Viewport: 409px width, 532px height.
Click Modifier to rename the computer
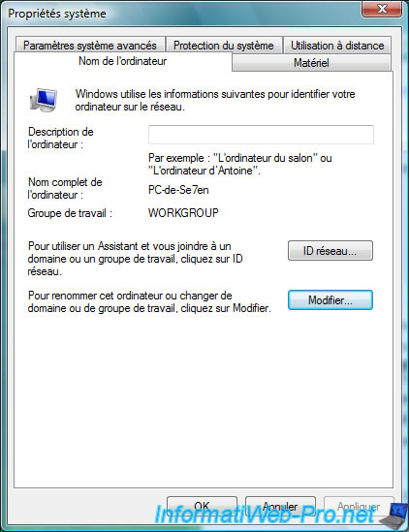tap(330, 300)
